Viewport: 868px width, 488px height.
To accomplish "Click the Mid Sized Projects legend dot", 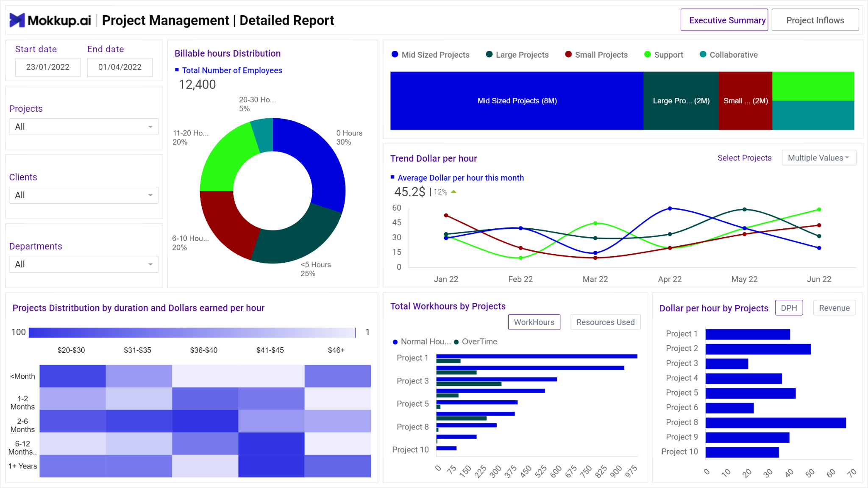I will tap(395, 54).
